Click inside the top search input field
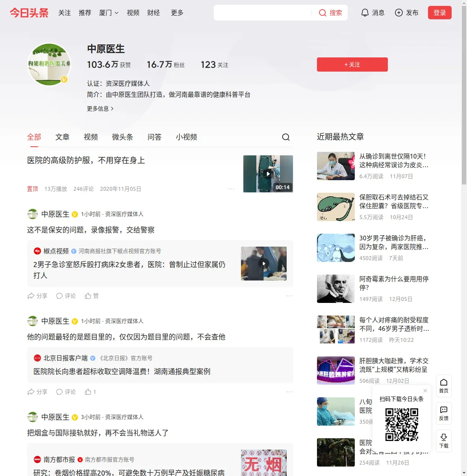 (263, 13)
